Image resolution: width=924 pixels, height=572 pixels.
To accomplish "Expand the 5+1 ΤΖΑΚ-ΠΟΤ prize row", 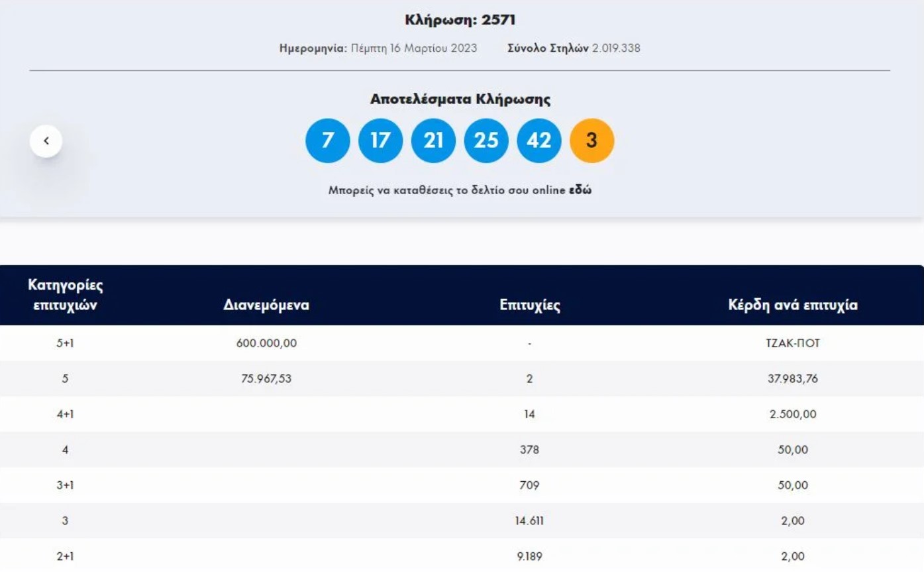I will (x=462, y=343).
